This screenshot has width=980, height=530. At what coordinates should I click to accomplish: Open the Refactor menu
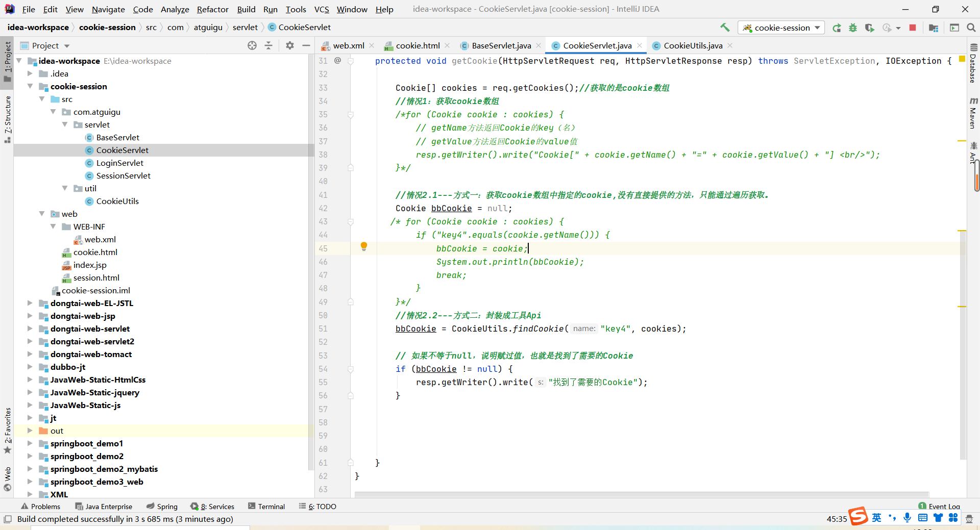(213, 9)
